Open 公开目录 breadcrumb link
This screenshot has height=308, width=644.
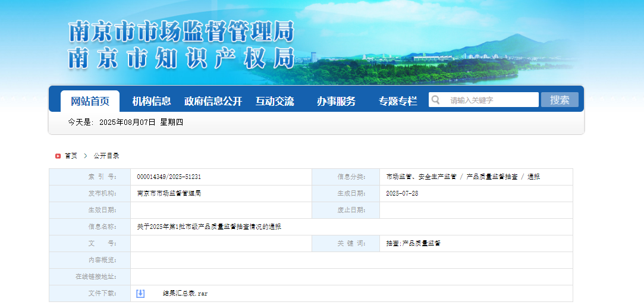(106, 156)
